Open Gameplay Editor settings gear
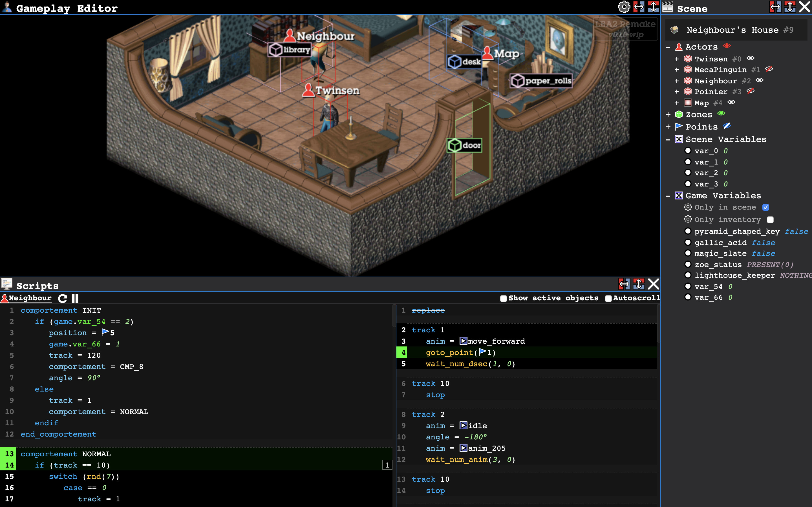812x507 pixels. [x=624, y=7]
